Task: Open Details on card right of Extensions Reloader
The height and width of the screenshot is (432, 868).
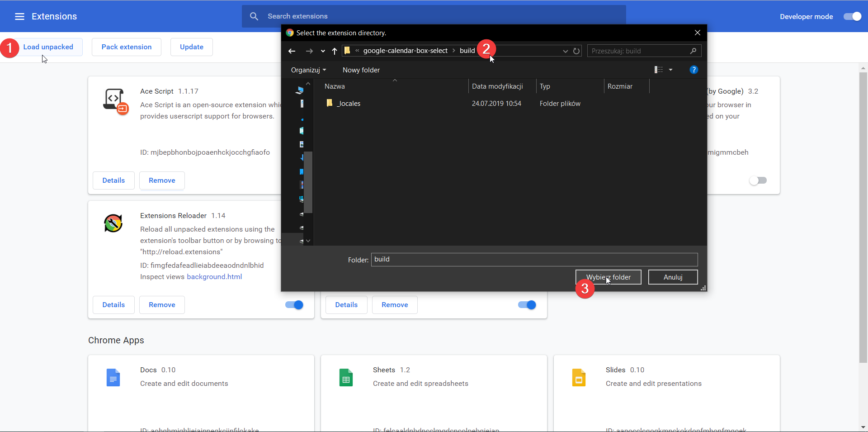Action: pos(346,305)
